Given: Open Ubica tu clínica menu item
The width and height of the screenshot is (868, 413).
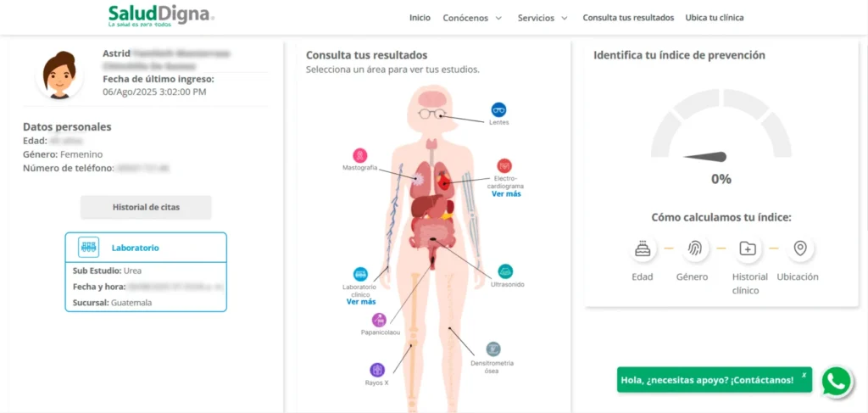Looking at the screenshot, I should (x=714, y=18).
